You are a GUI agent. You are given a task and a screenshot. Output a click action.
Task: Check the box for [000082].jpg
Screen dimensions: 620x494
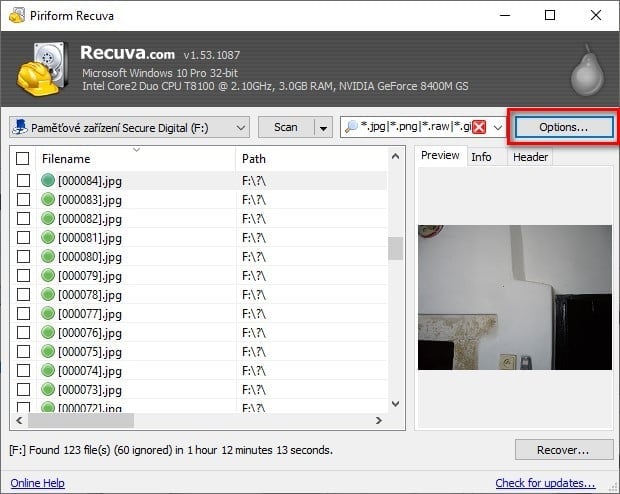23,218
